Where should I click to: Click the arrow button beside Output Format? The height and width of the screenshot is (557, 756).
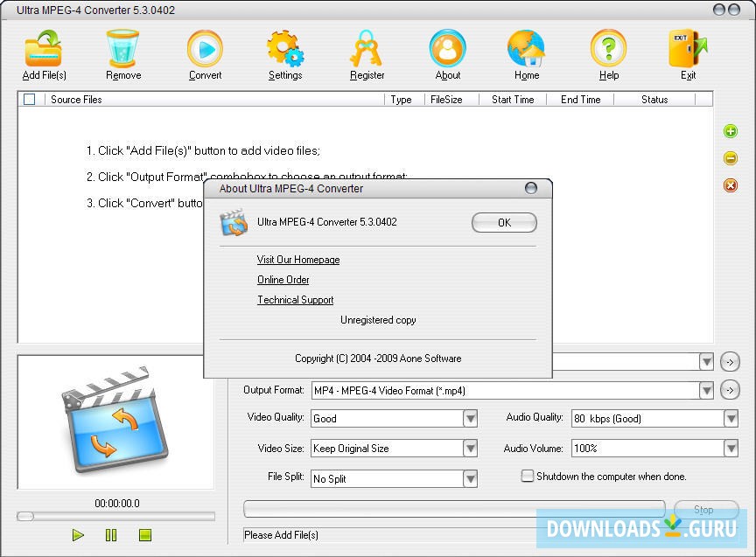730,390
